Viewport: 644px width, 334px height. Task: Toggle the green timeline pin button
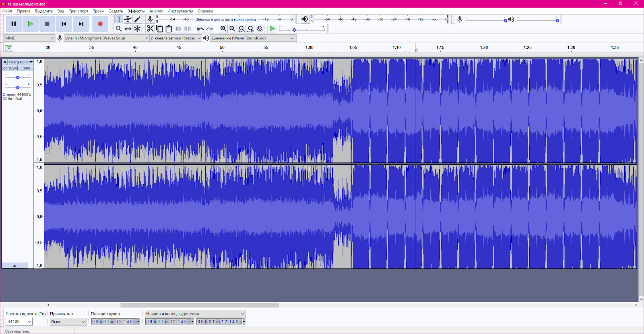[9, 47]
